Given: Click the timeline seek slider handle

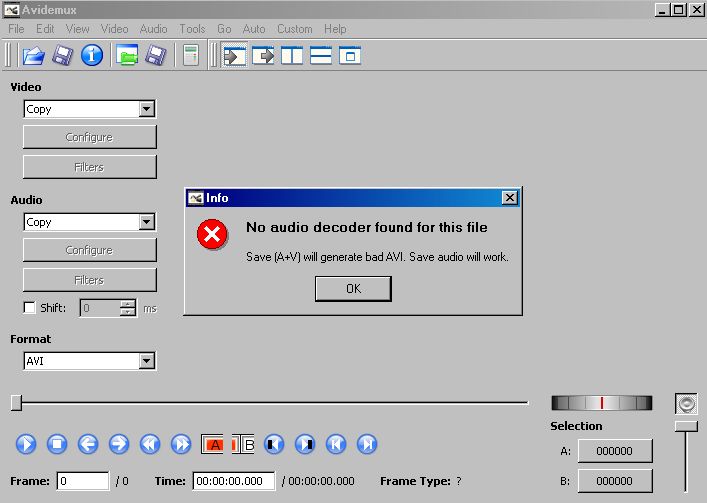Looking at the screenshot, I should 16,403.
